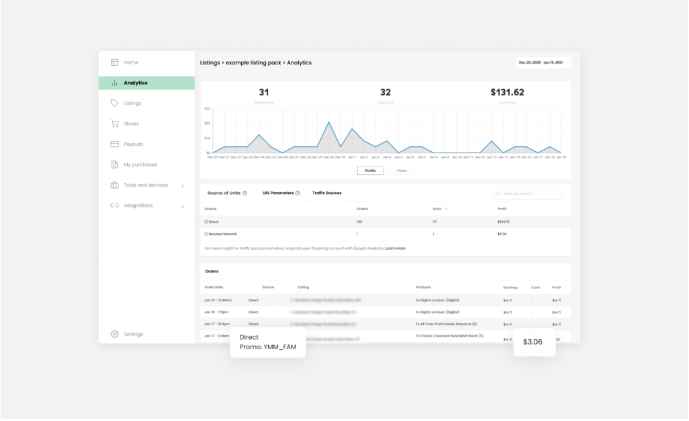
Task: Click the Order Date column header
Action: click(214, 287)
